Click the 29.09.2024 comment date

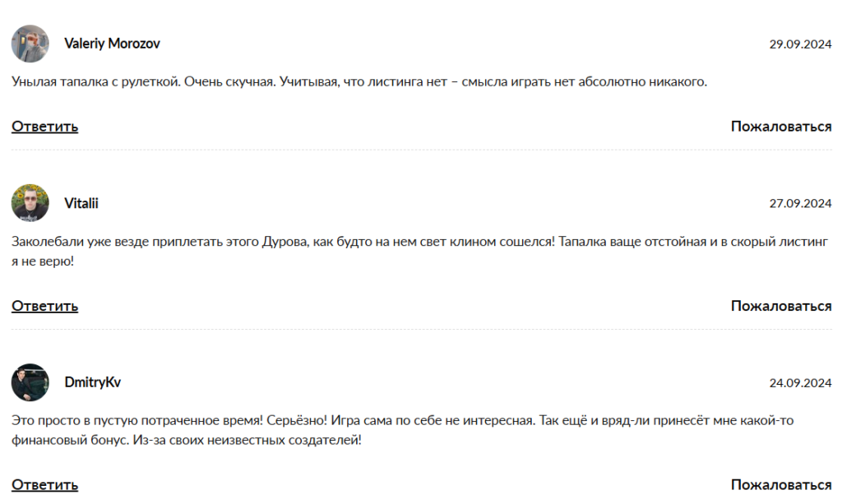(x=800, y=44)
